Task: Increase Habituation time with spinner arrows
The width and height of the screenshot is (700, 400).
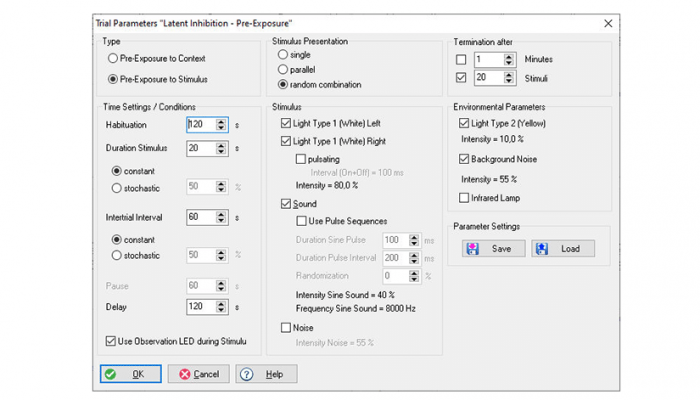Action: 221,121
